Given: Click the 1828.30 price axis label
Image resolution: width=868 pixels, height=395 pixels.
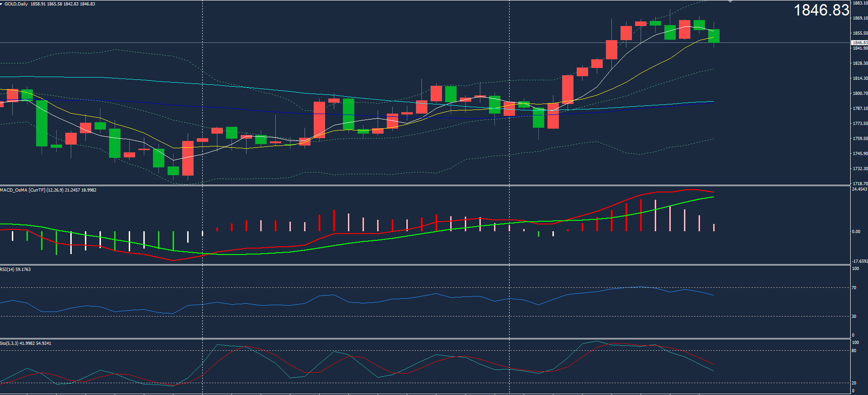Looking at the screenshot, I should pyautogui.click(x=860, y=63).
